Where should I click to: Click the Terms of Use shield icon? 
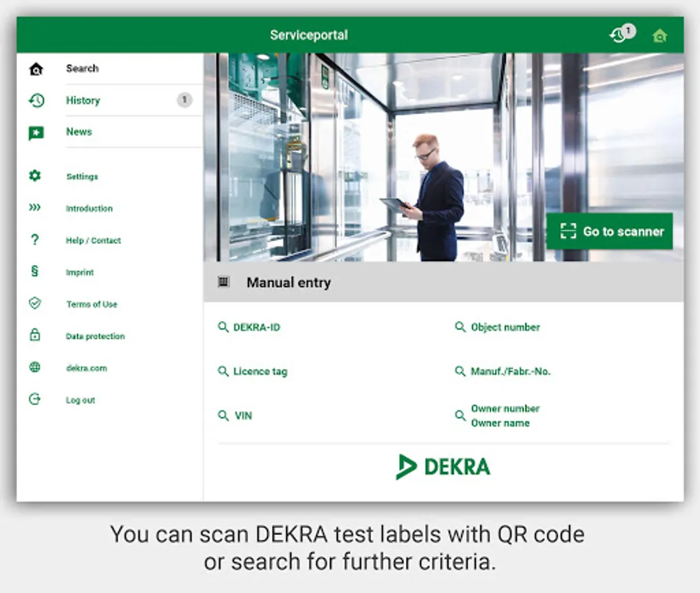tap(35, 303)
